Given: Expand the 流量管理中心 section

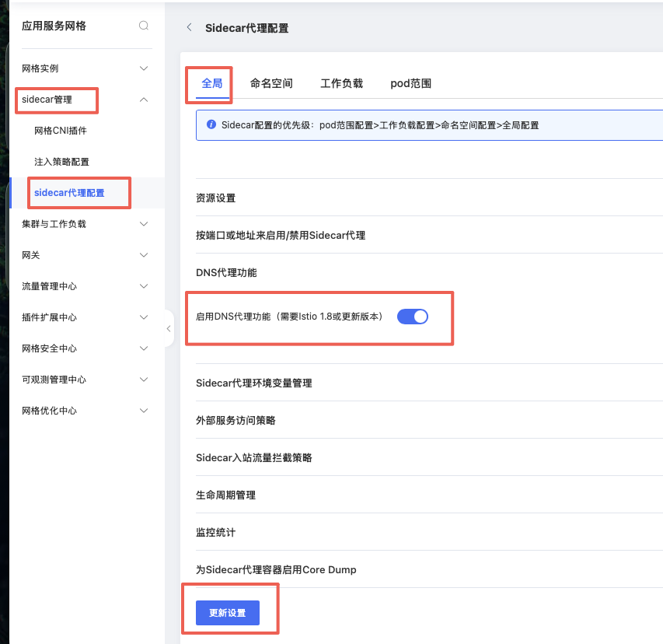Looking at the screenshot, I should [x=85, y=286].
